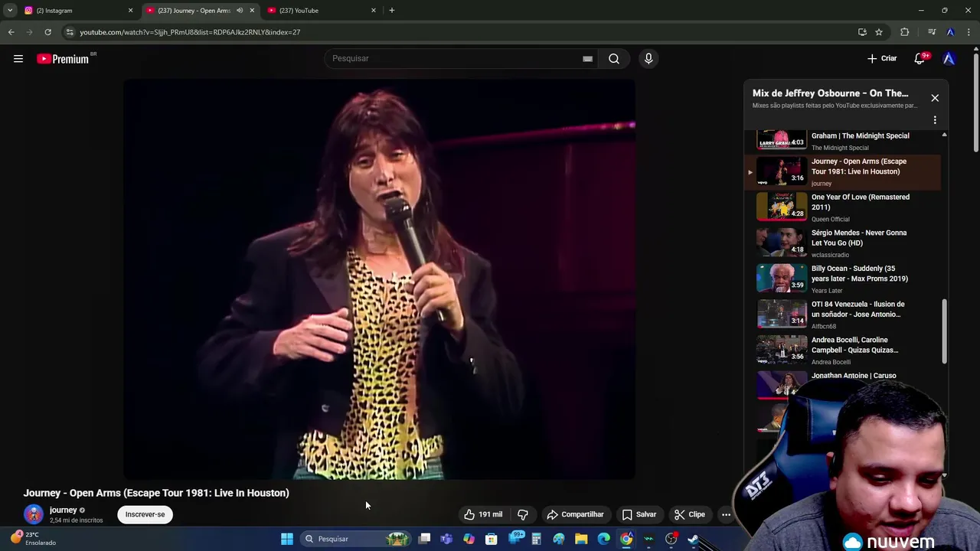This screenshot has width=980, height=551.
Task: Reload the current page
Action: pos(47,32)
